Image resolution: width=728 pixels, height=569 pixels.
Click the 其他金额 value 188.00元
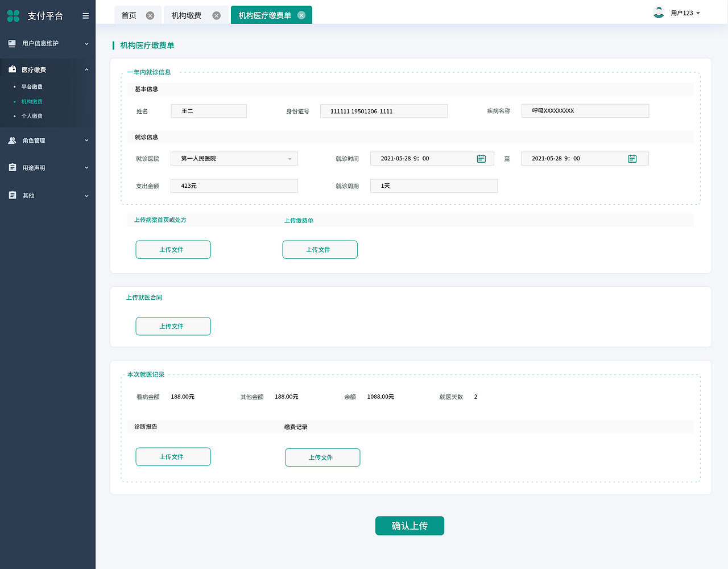click(x=287, y=397)
